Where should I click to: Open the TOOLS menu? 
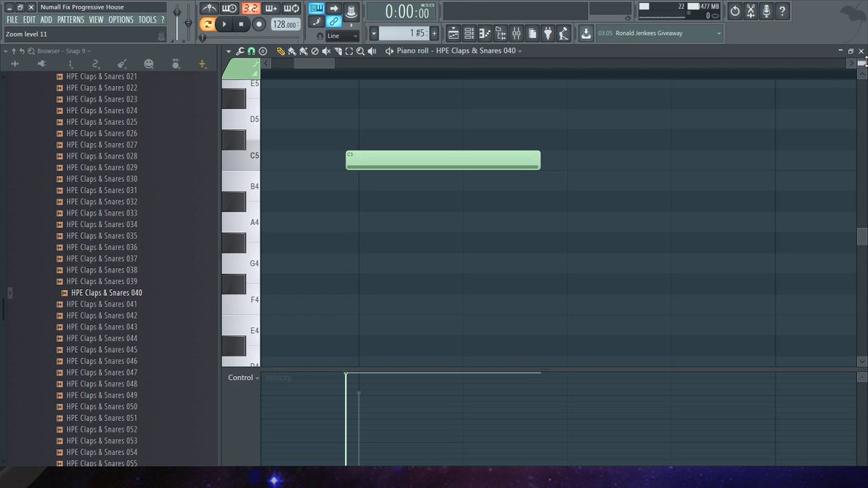coord(148,20)
